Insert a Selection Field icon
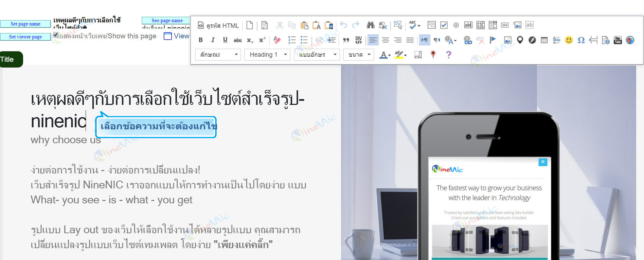This screenshot has height=260, width=644. point(493,25)
